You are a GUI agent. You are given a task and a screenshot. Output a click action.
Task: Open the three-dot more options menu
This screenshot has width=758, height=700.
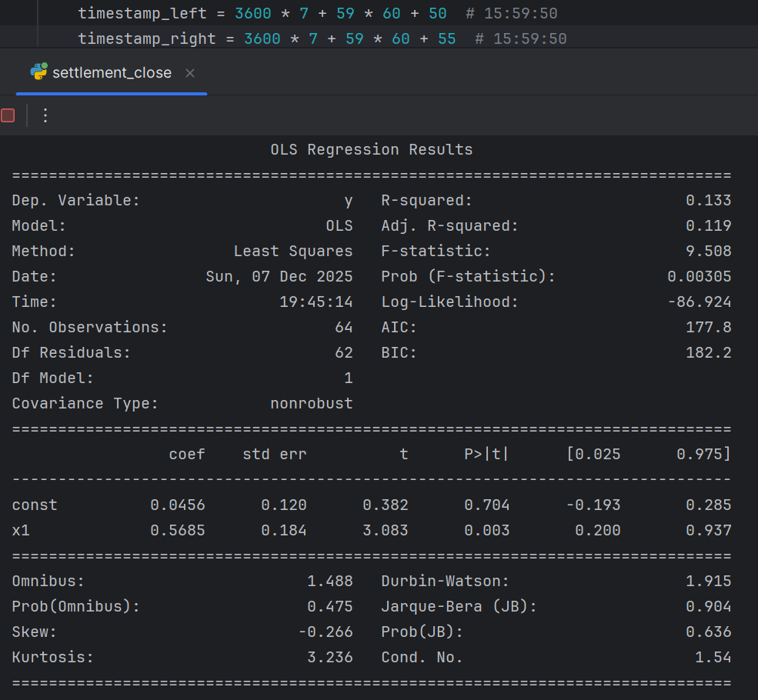[x=45, y=115]
